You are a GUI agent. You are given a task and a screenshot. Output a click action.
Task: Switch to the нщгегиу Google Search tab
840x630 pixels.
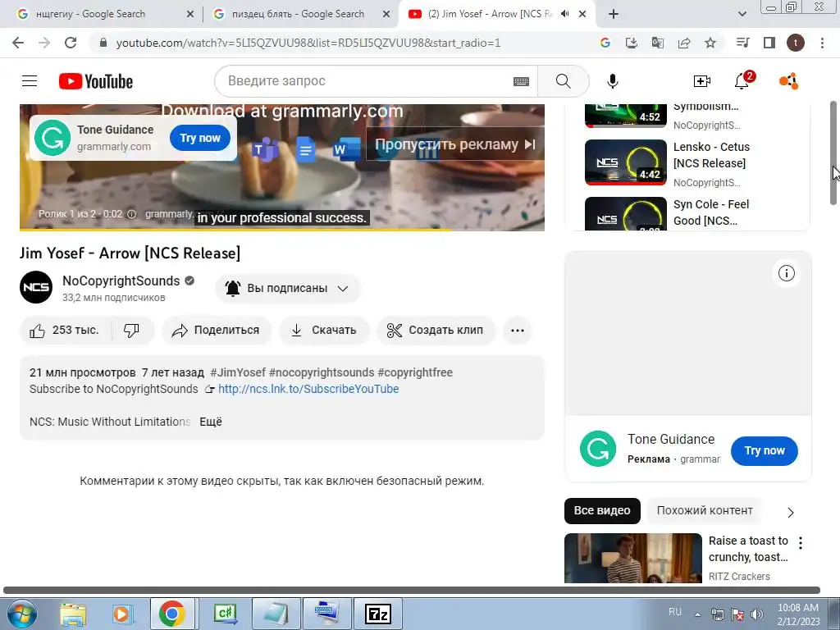point(104,14)
